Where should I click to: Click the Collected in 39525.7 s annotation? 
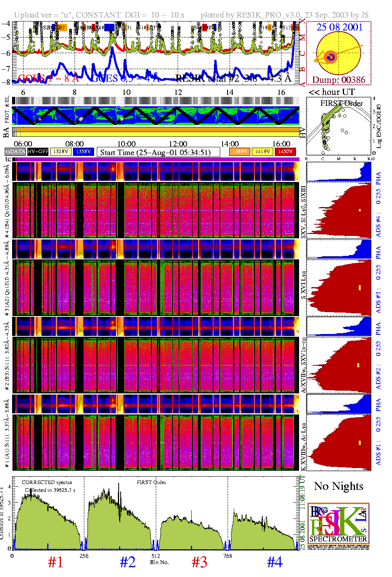click(50, 490)
